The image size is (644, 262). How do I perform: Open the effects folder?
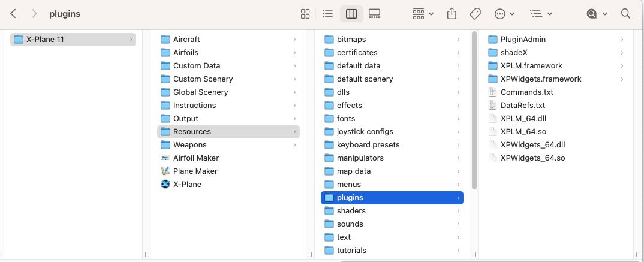coord(392,105)
